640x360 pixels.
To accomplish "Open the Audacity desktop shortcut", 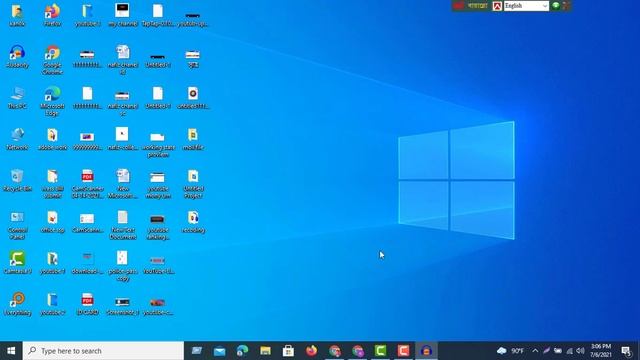I will click(17, 56).
